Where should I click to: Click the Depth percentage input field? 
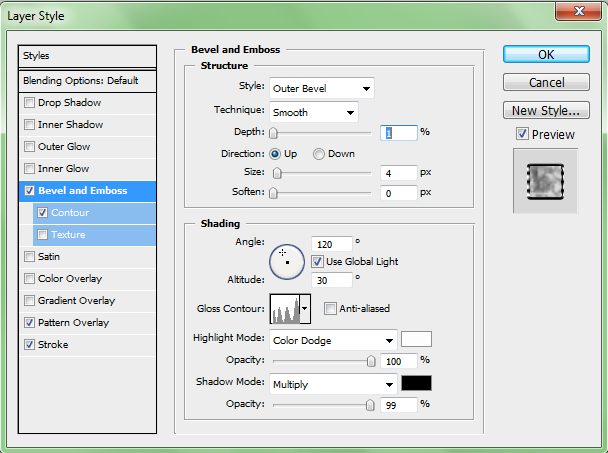pos(399,133)
